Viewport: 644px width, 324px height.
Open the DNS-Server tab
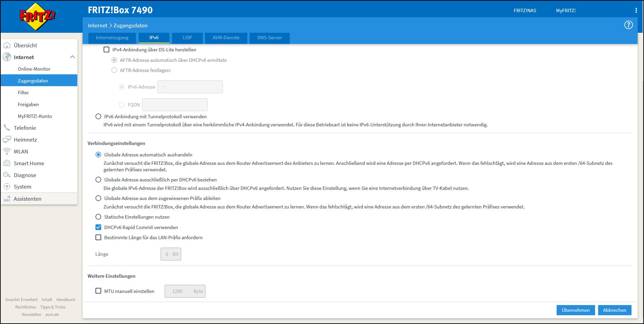pyautogui.click(x=270, y=38)
